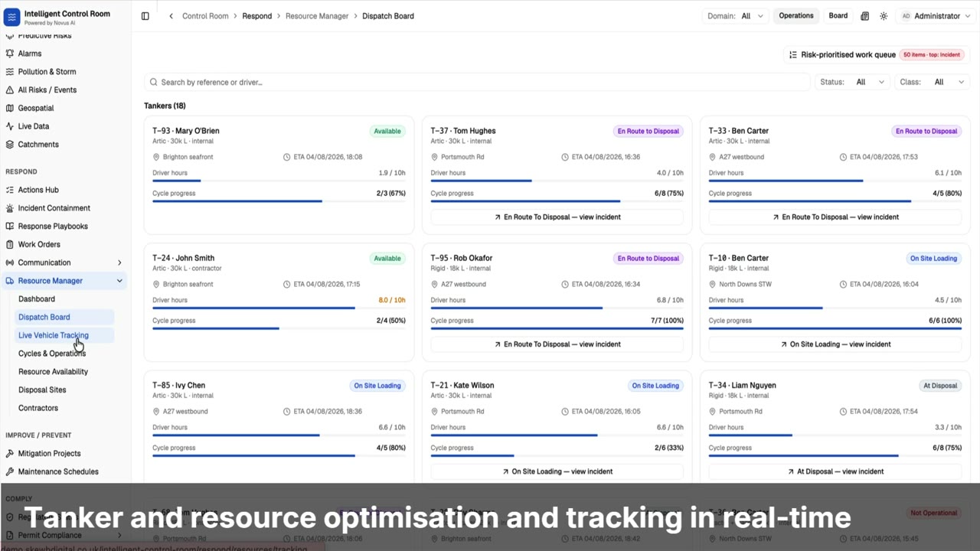View incident for T-33 Ben Carter
The height and width of the screenshot is (551, 980).
pos(835,217)
